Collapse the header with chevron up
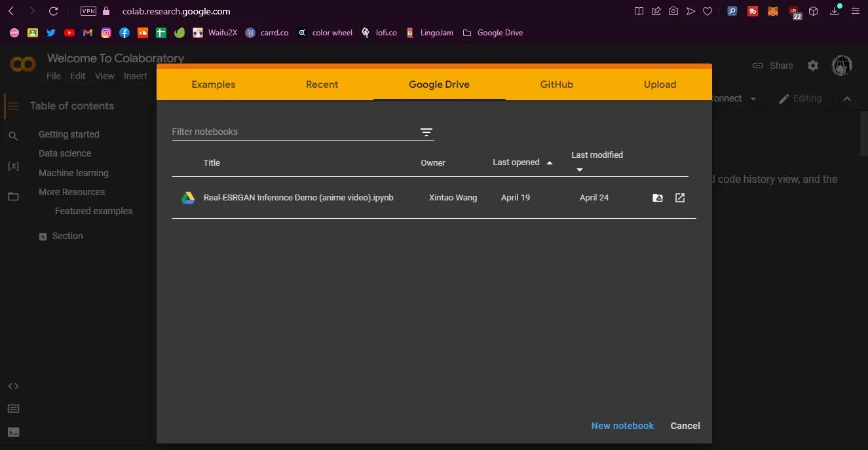Viewport: 868px width, 450px height. point(847,99)
